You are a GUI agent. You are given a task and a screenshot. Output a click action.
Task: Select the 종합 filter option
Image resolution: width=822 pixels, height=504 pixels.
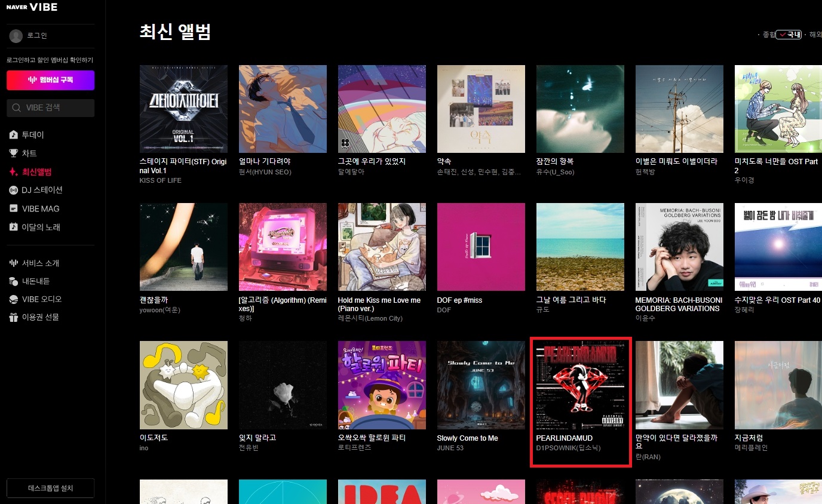click(768, 35)
